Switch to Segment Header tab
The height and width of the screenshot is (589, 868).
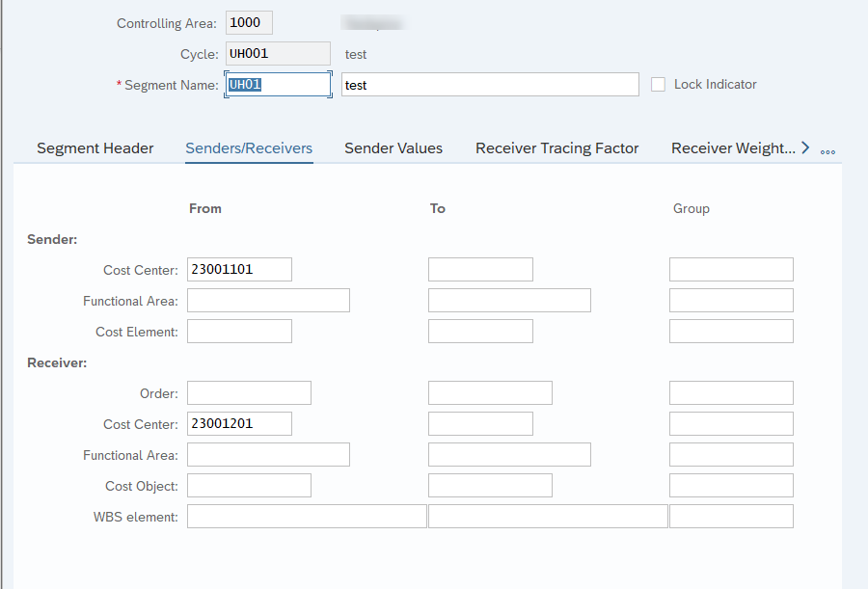point(95,148)
